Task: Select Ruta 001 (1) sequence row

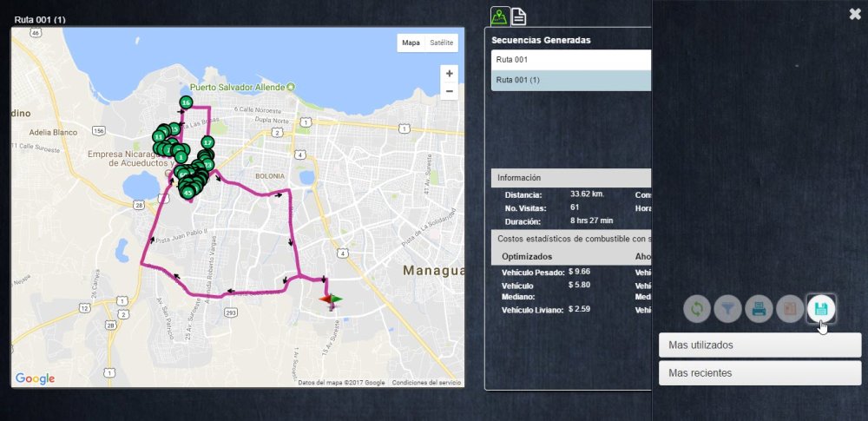Action: point(571,81)
